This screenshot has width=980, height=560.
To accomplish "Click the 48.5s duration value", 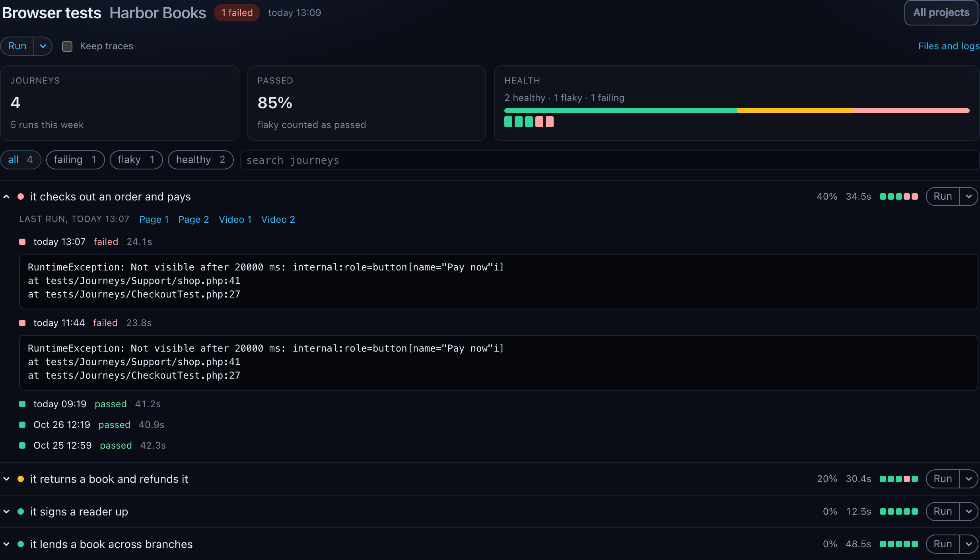I will coord(858,544).
